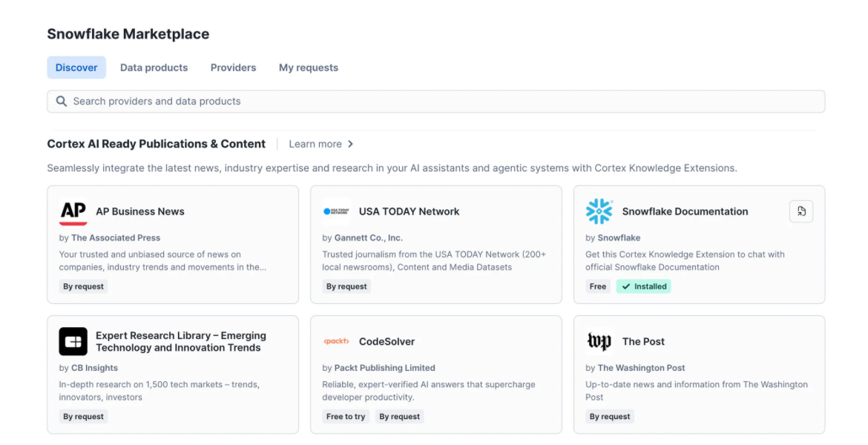Viewport: 868px width, 445px height.
Task: Click the Washington Post wp logo
Action: pyautogui.click(x=599, y=341)
